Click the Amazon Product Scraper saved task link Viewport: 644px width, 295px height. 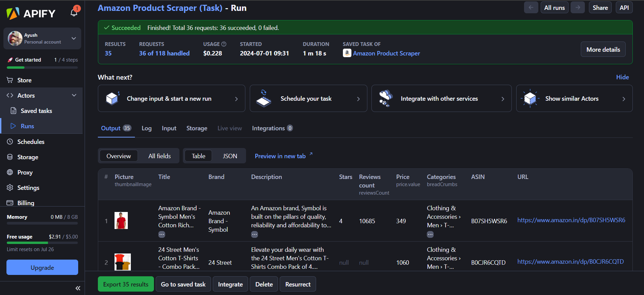pos(386,53)
